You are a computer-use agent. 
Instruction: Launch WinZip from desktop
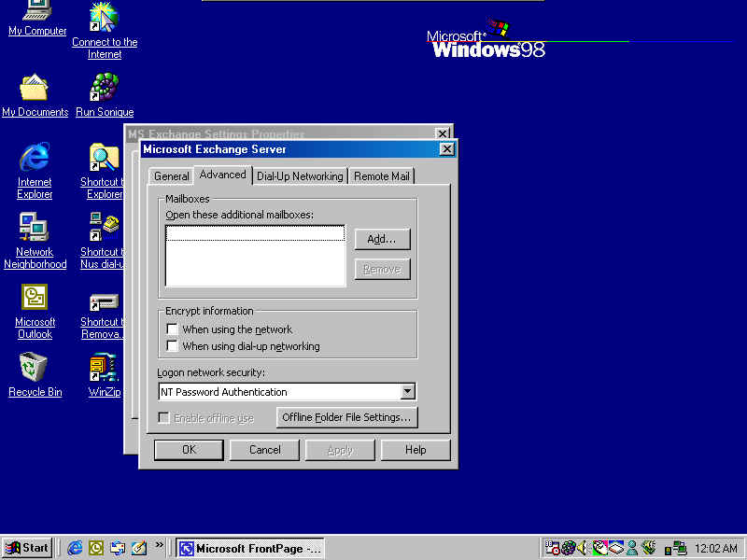coord(105,374)
